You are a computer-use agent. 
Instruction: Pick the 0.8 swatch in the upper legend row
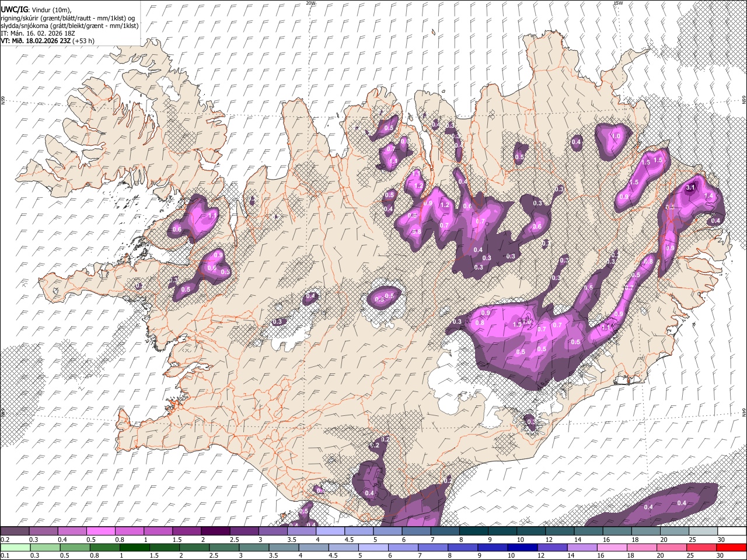129,531
